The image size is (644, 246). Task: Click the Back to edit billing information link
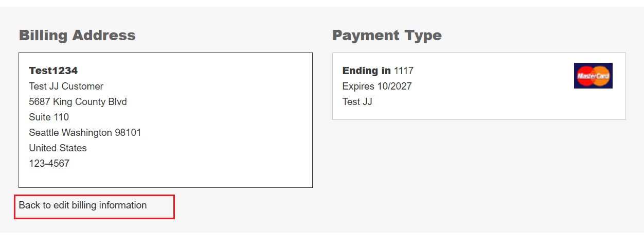83,205
